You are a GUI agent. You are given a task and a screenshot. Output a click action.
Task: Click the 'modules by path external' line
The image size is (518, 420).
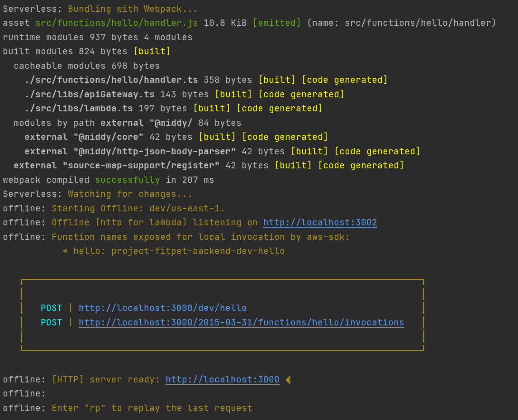click(x=128, y=123)
